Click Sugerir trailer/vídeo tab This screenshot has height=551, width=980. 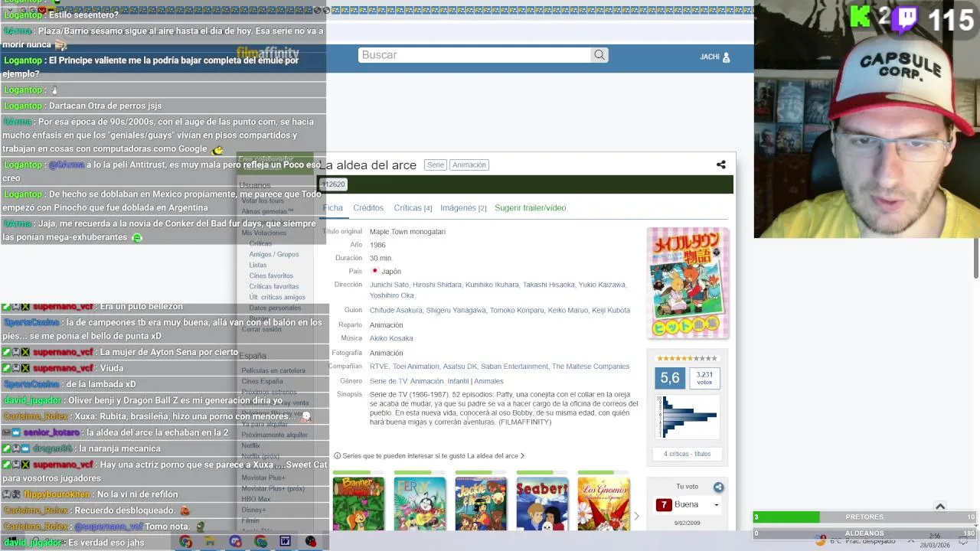coord(530,207)
